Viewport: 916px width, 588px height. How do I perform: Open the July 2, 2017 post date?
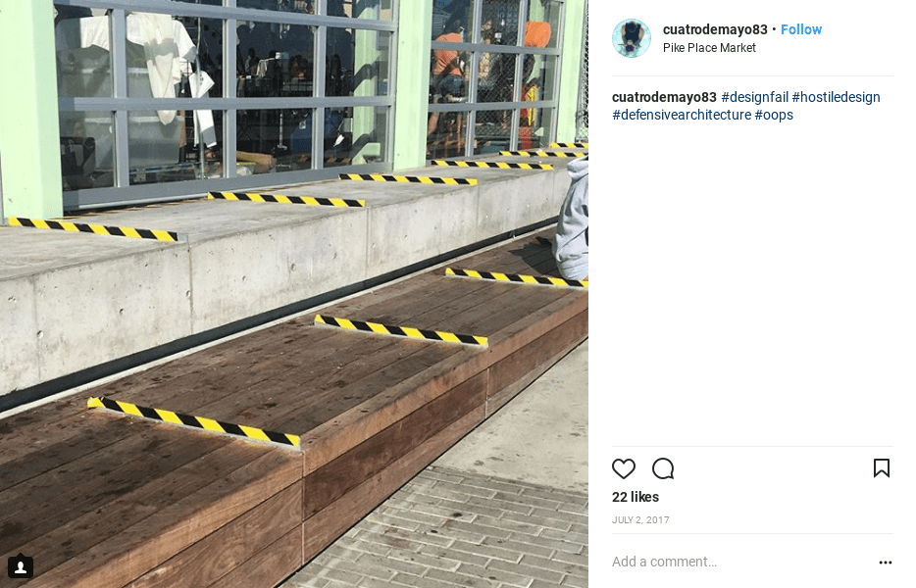[x=640, y=519]
